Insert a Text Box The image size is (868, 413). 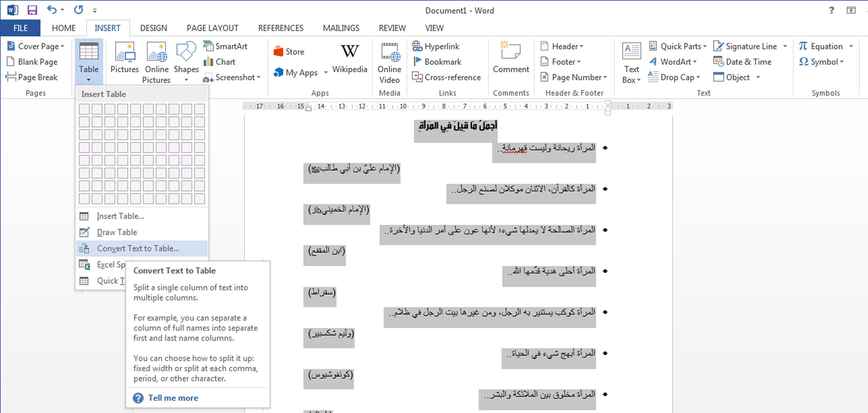(631, 63)
